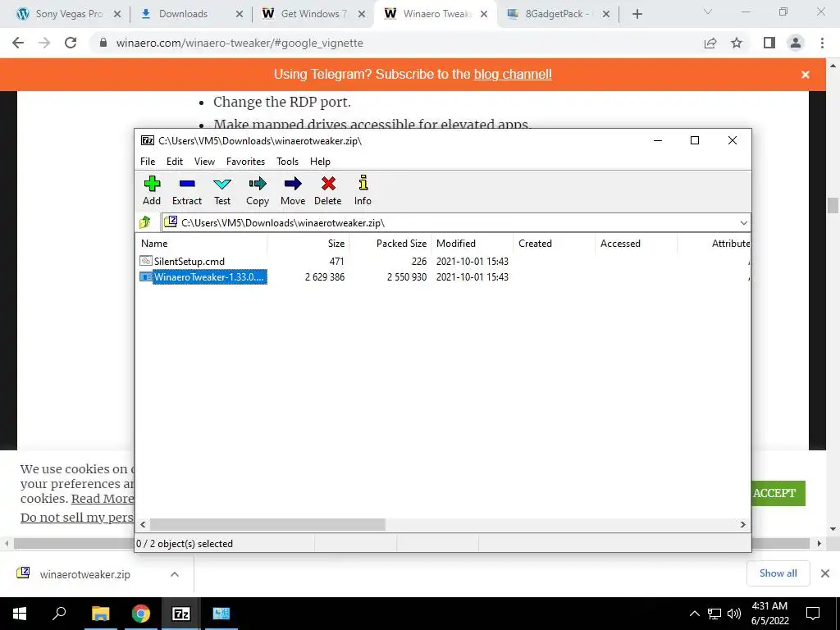The width and height of the screenshot is (840, 630).
Task: Click the share page icon in address bar
Action: pos(710,43)
